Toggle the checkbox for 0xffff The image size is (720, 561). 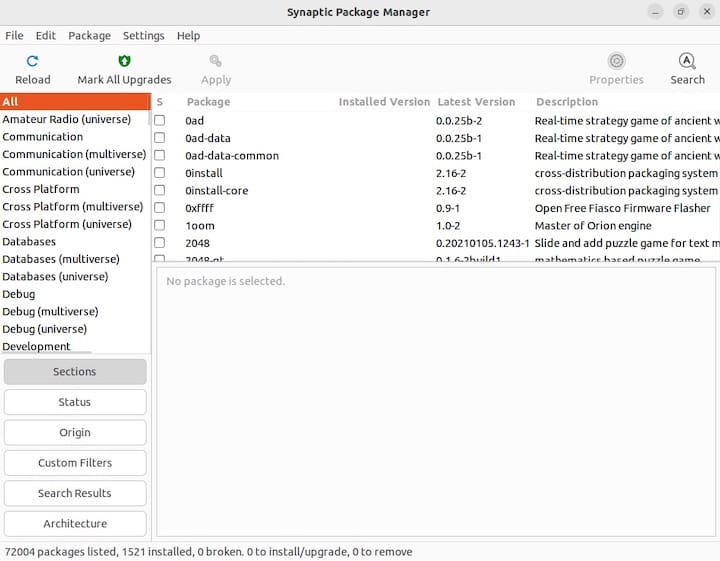[x=159, y=208]
